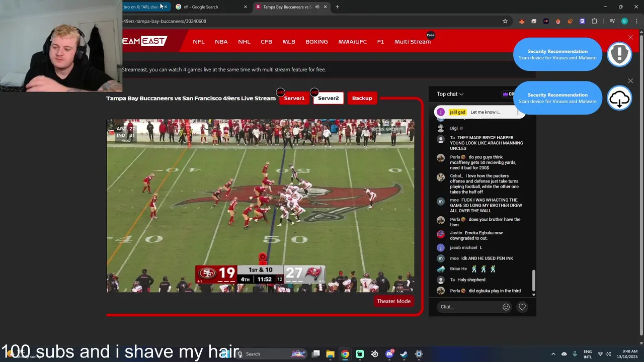Go to the MLB section

click(x=289, y=42)
